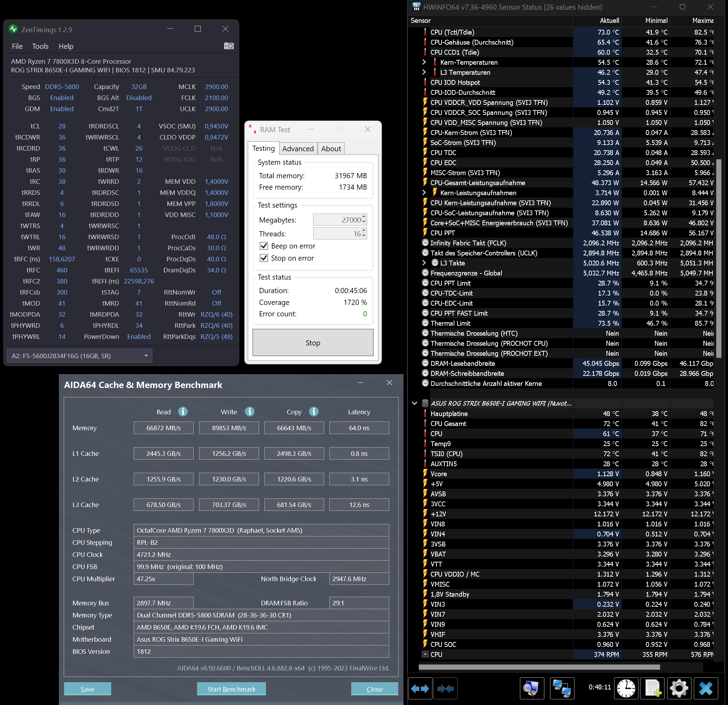Click fan icon of CPU RPM row
The height and width of the screenshot is (705, 728).
click(x=425, y=654)
